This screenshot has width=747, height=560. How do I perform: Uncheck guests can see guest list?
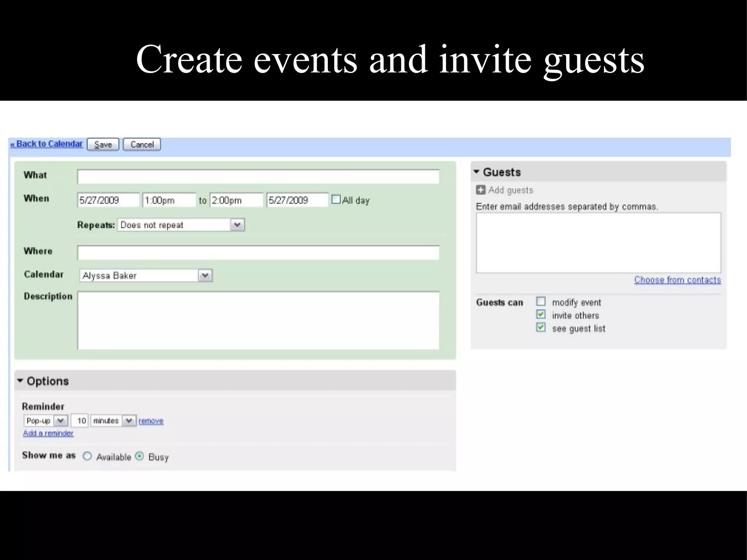[x=541, y=327]
